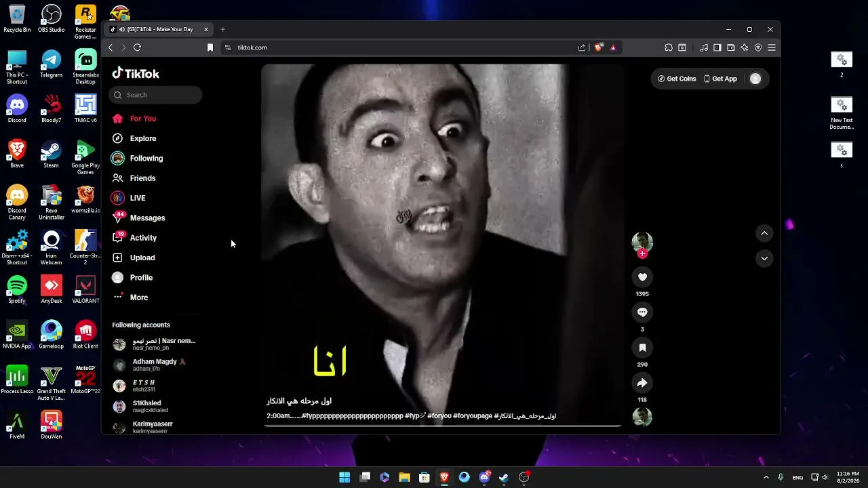This screenshot has height=488, width=868.
Task: Click the Get App button
Action: (x=721, y=79)
